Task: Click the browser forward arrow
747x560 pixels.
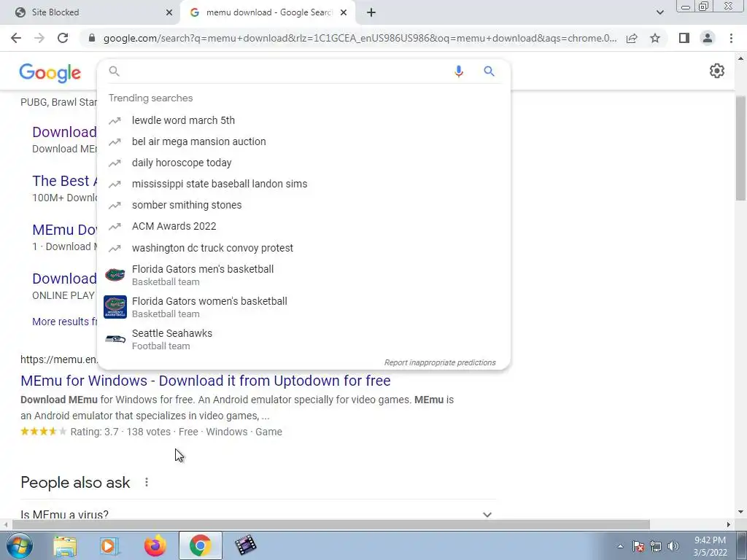Action: [39, 38]
